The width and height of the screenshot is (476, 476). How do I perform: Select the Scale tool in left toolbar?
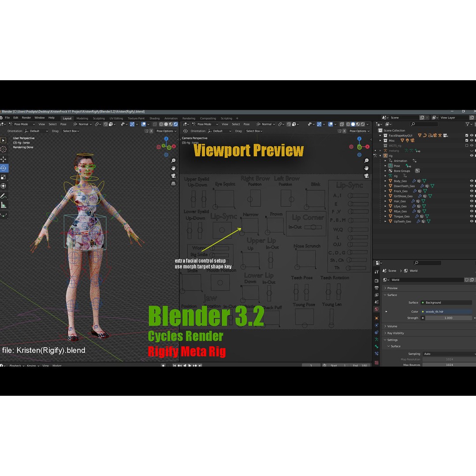tap(4, 177)
